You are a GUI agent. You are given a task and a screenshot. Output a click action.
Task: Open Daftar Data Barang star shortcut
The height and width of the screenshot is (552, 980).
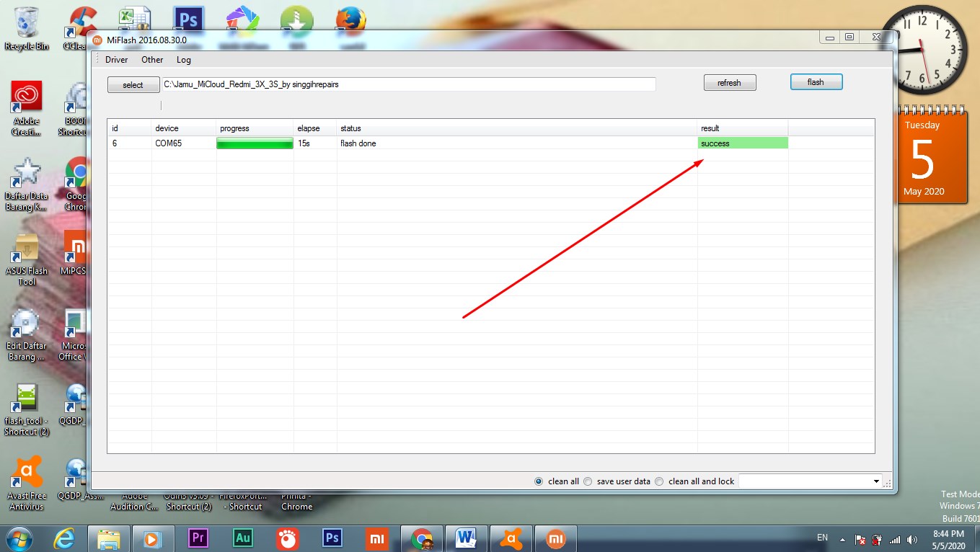pos(27,185)
